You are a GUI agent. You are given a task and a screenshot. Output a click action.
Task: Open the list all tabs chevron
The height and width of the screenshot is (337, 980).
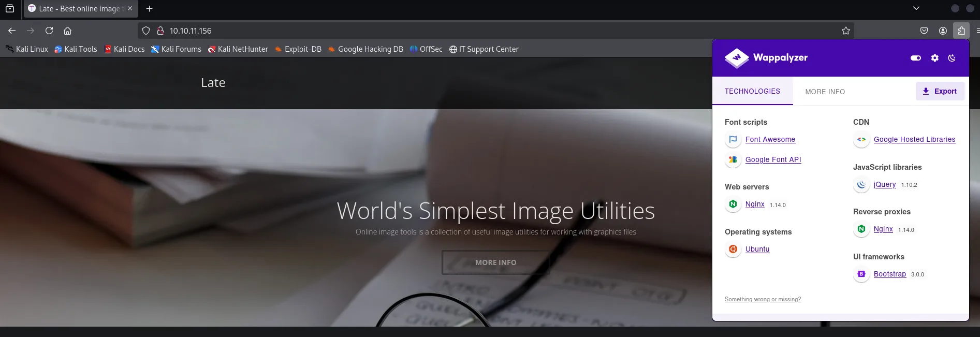[x=916, y=8]
